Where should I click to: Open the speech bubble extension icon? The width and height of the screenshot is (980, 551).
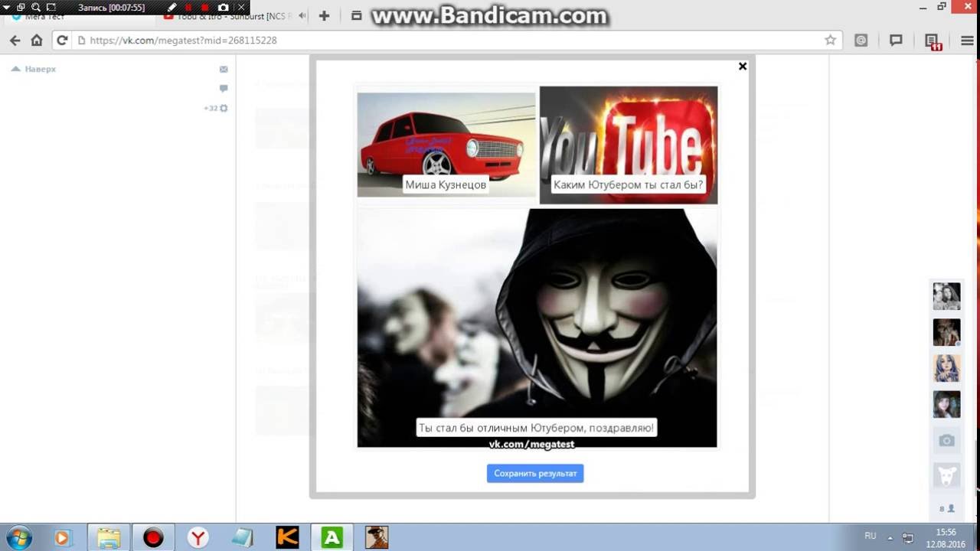point(896,41)
